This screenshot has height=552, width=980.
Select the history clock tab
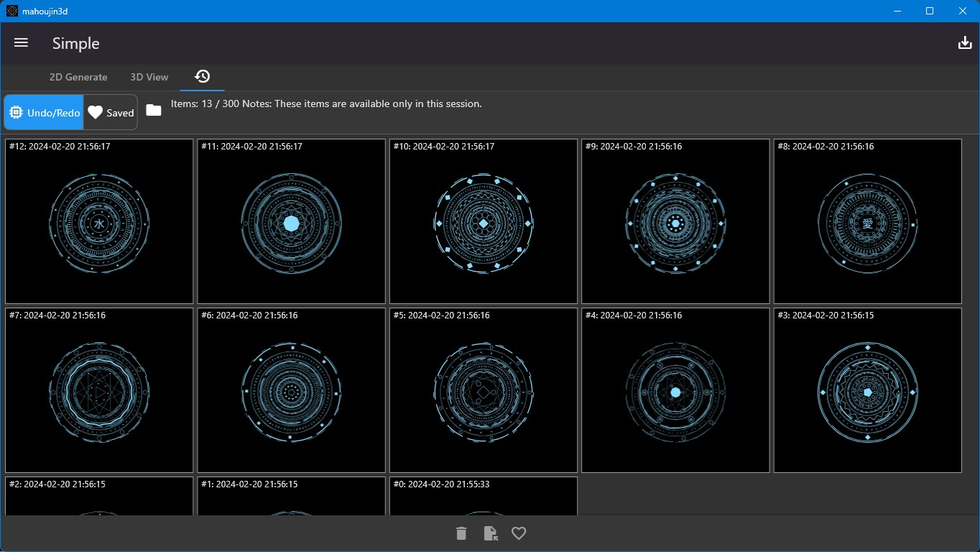click(202, 76)
